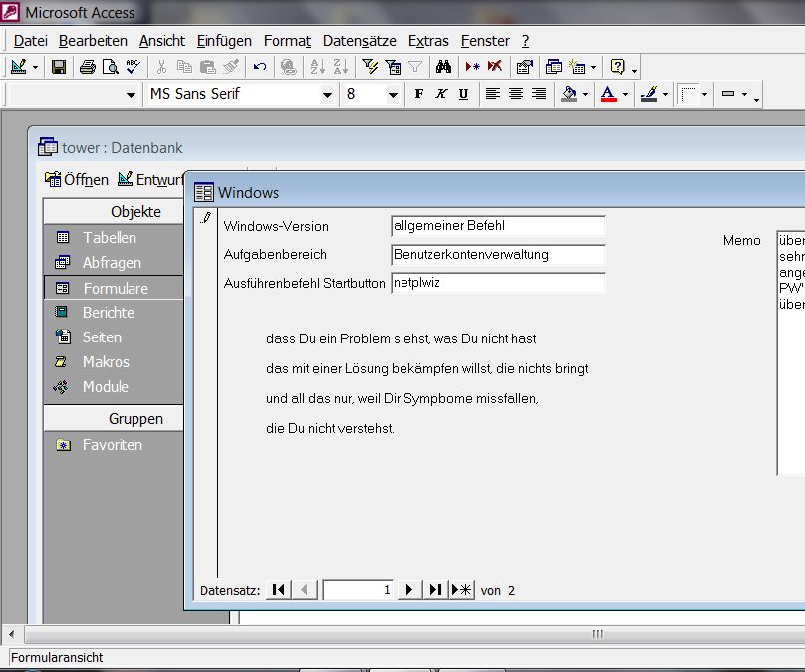Expand the border width dropdown arrow

point(744,94)
